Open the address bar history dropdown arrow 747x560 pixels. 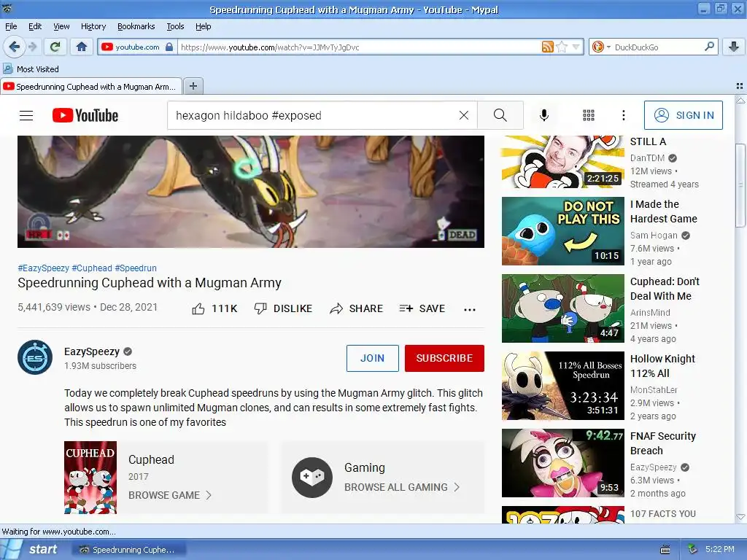click(576, 47)
